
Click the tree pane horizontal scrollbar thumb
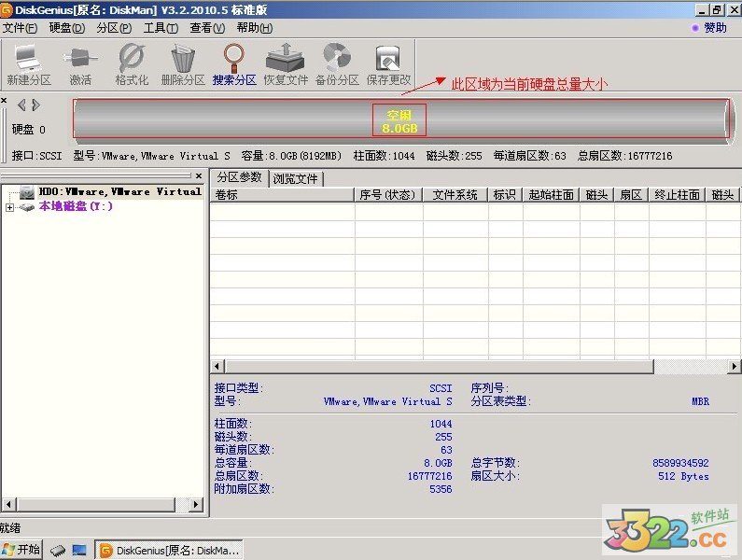(96, 505)
